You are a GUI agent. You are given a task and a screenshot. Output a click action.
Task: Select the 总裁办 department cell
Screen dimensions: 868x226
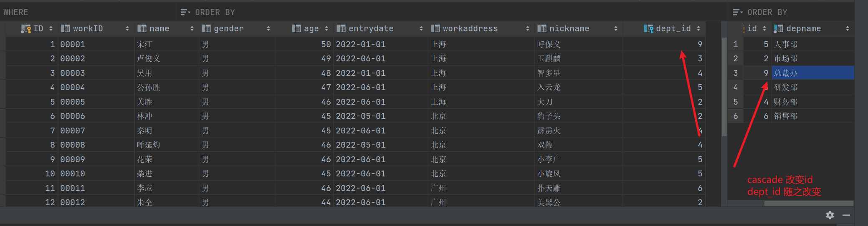(x=812, y=73)
